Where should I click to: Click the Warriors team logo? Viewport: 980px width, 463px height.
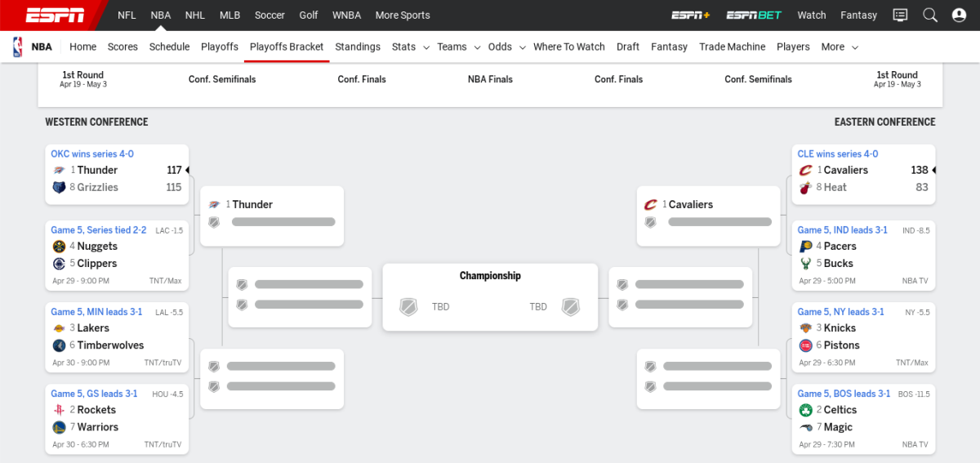pos(59,426)
